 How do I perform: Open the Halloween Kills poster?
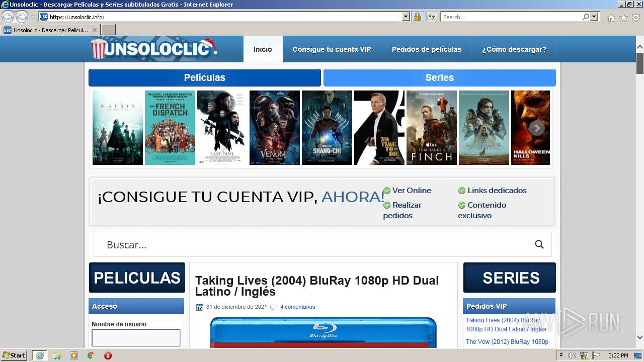(531, 128)
